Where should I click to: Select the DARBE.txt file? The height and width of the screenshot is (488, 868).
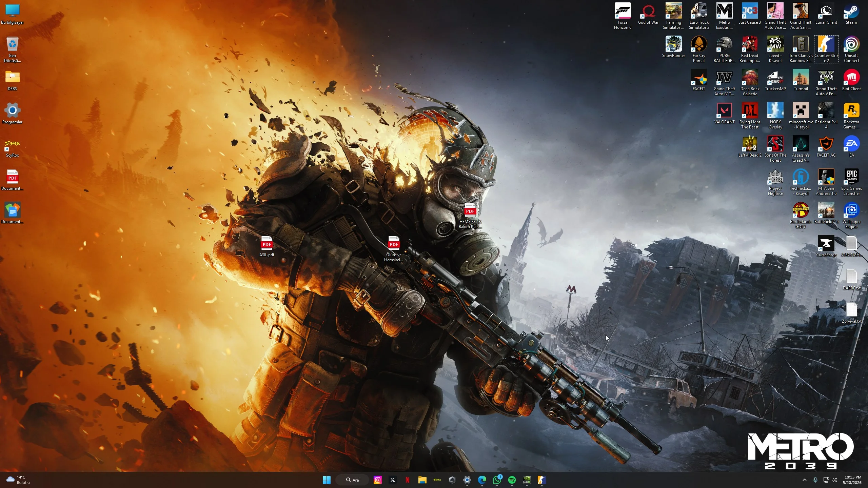click(851, 279)
